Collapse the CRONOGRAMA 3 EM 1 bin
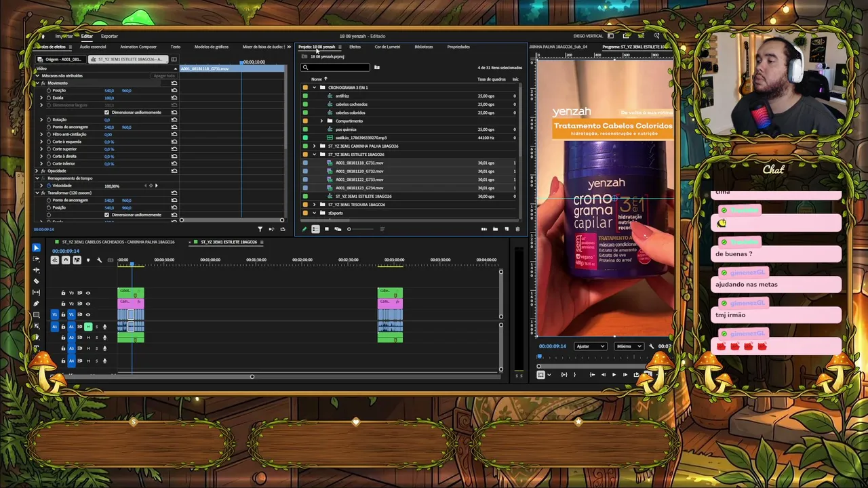Screen dimensions: 868x488 [314, 87]
